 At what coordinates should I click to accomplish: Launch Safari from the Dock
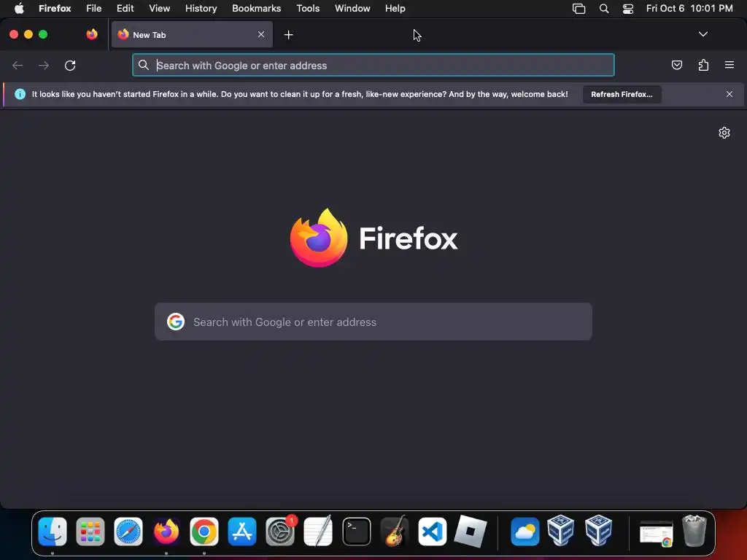(x=128, y=531)
